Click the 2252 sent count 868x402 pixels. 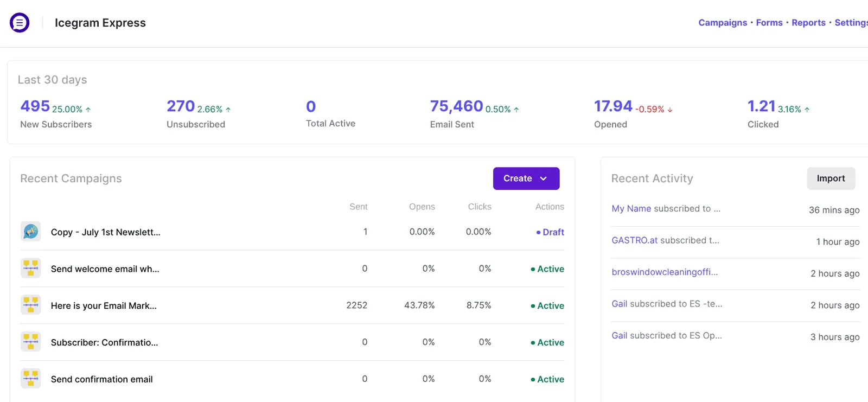357,305
